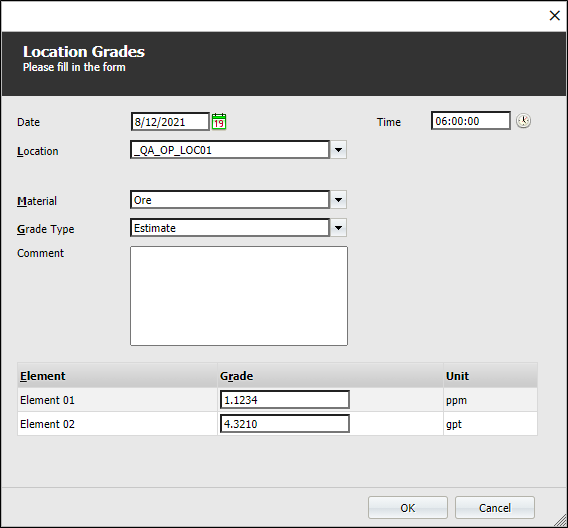This screenshot has width=568, height=528.
Task: Expand the Grade Type dropdown arrow
Action: 338,228
